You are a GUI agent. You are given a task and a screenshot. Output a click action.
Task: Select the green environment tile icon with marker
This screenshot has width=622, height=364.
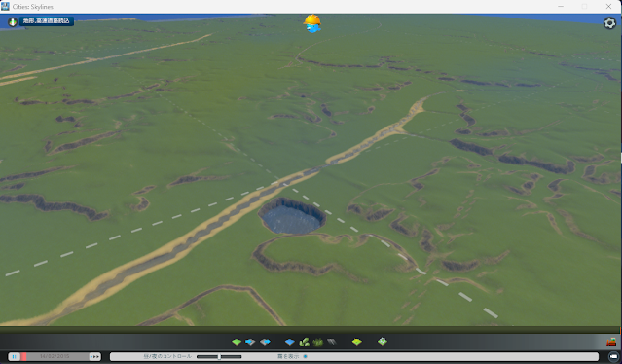coord(383,341)
